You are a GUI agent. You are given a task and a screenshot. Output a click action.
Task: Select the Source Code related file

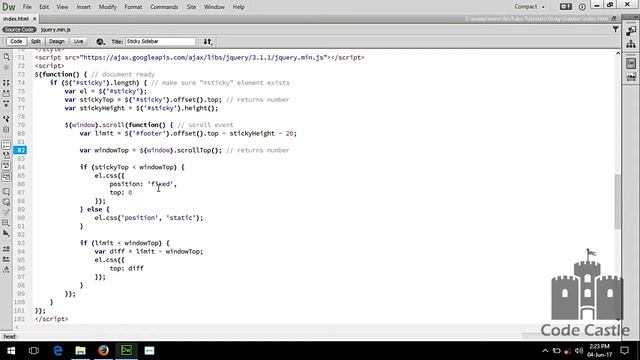click(x=19, y=30)
